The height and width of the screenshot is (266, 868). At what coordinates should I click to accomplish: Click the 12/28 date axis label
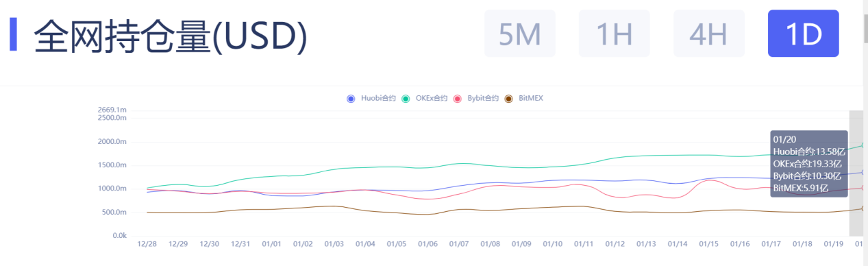147,244
